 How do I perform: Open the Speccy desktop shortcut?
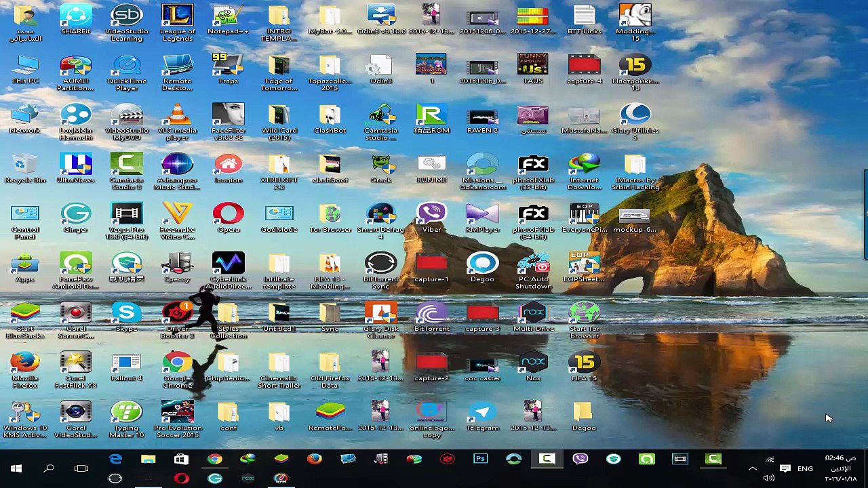tap(177, 268)
